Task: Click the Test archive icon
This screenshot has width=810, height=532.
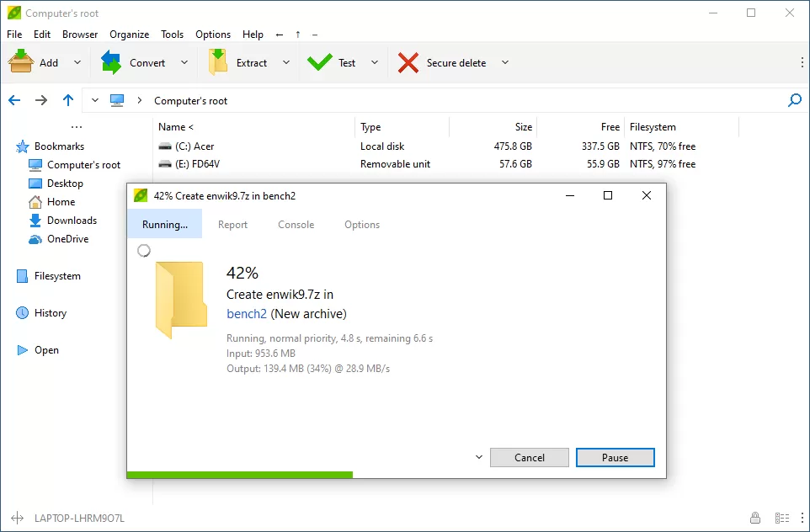Action: [x=321, y=61]
